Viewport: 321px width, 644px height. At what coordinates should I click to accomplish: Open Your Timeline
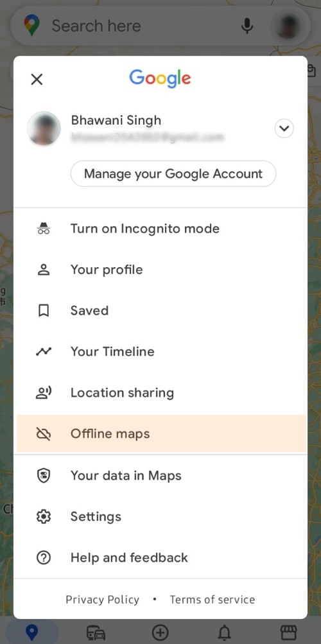[160, 352]
